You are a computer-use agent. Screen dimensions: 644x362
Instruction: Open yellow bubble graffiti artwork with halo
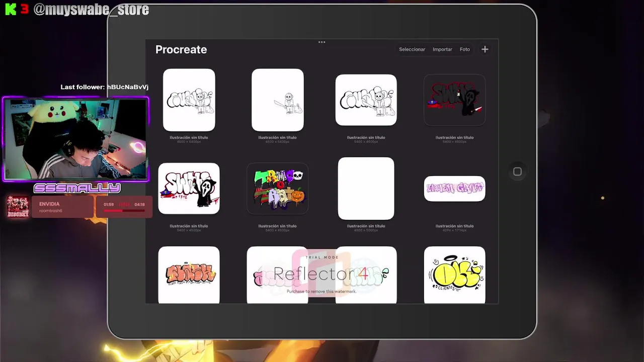pos(455,275)
